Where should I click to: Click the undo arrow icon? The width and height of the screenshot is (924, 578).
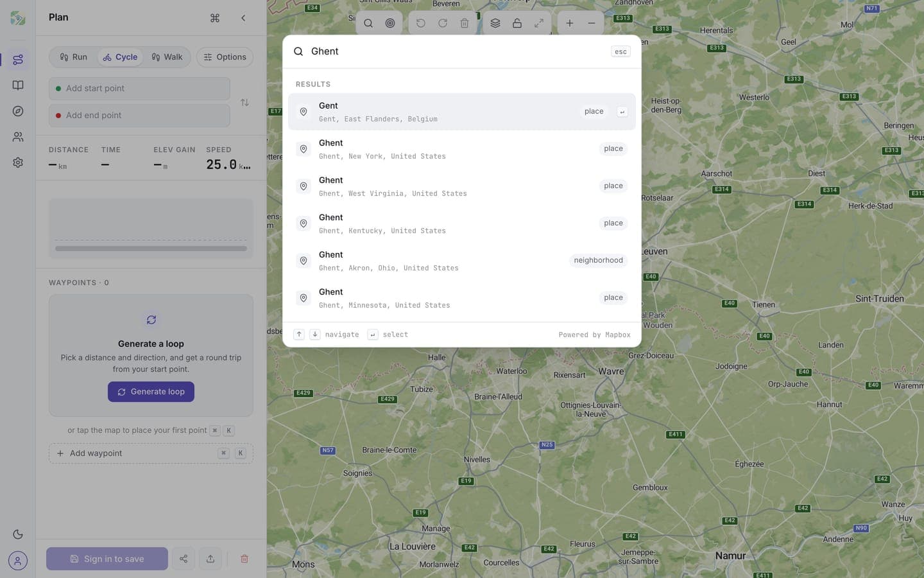point(421,23)
